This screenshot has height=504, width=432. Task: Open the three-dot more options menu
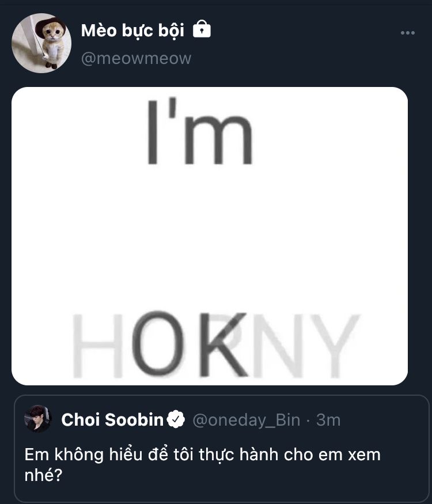tap(407, 33)
